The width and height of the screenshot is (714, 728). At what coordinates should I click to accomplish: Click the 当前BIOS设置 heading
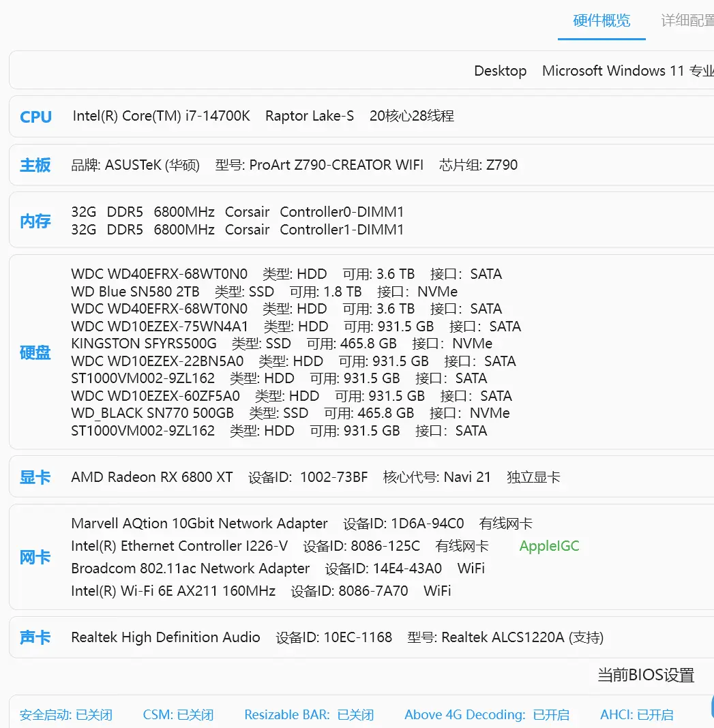pos(646,675)
